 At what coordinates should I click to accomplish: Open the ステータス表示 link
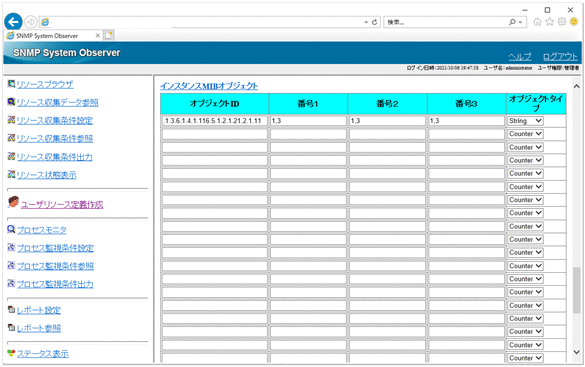coord(43,354)
